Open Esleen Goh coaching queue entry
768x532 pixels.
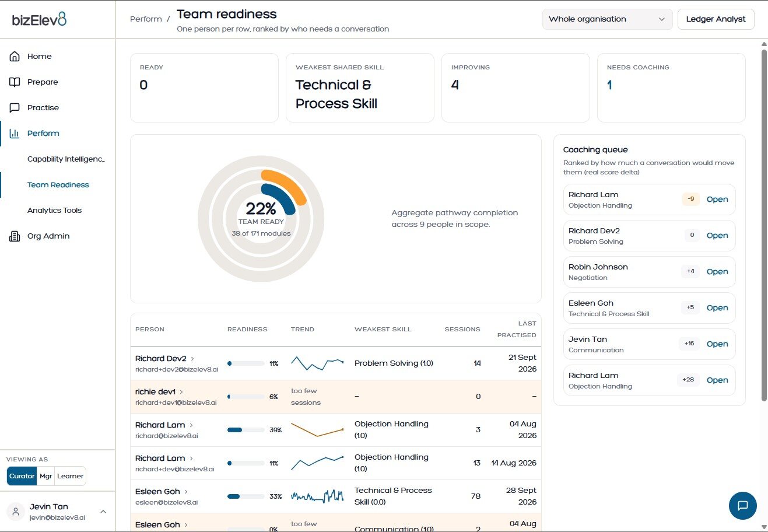[717, 308]
